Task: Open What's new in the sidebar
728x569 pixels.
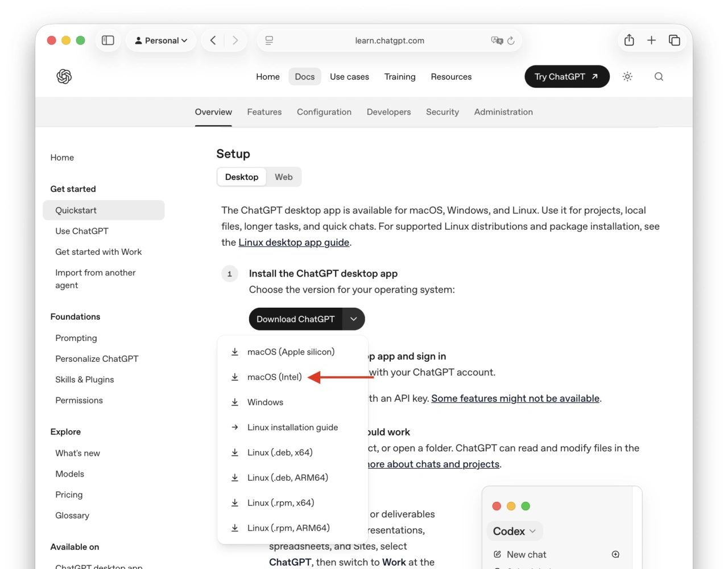Action: pyautogui.click(x=77, y=453)
